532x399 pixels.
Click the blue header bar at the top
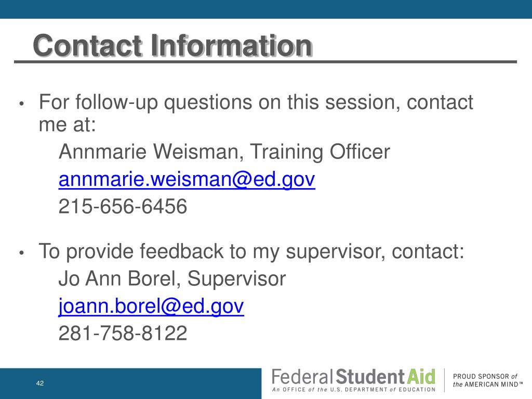tap(266, 9)
